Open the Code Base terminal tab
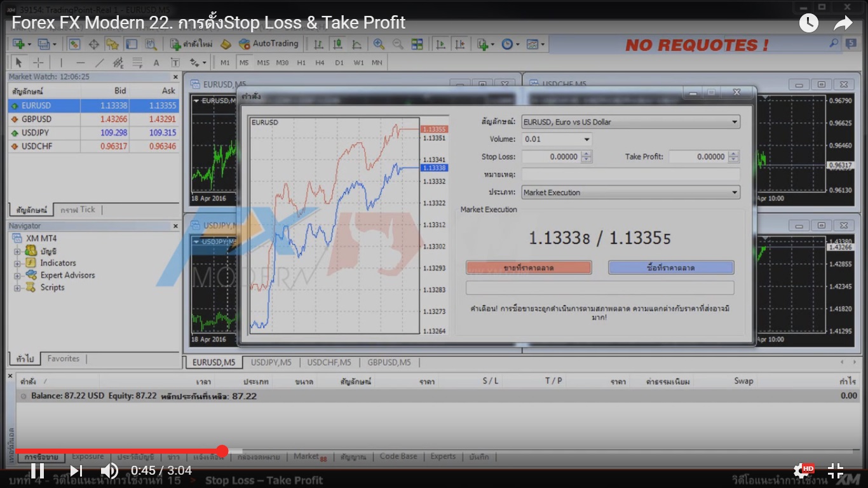The image size is (868, 488). tap(398, 456)
